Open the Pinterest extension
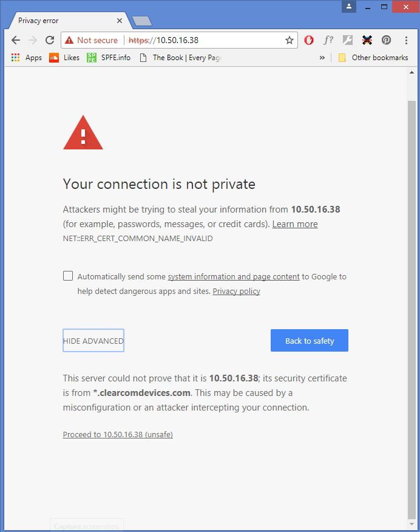 (x=386, y=40)
